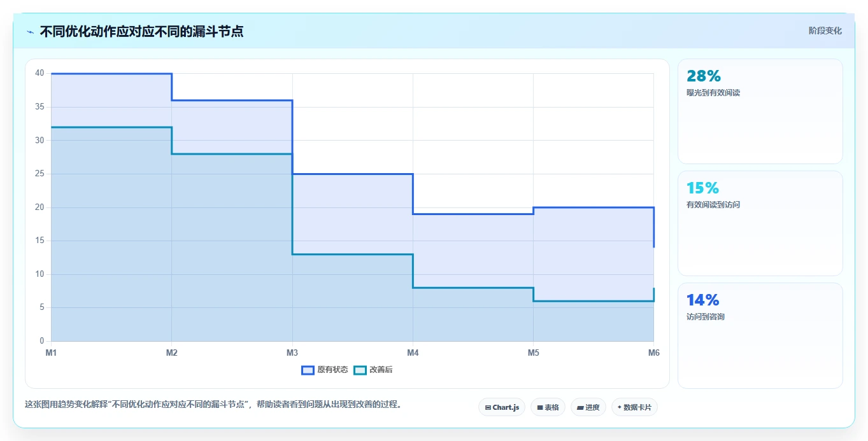Viewport: 868px width, 441px height.
Task: Click the Chart.js tag icon
Action: [x=488, y=407]
